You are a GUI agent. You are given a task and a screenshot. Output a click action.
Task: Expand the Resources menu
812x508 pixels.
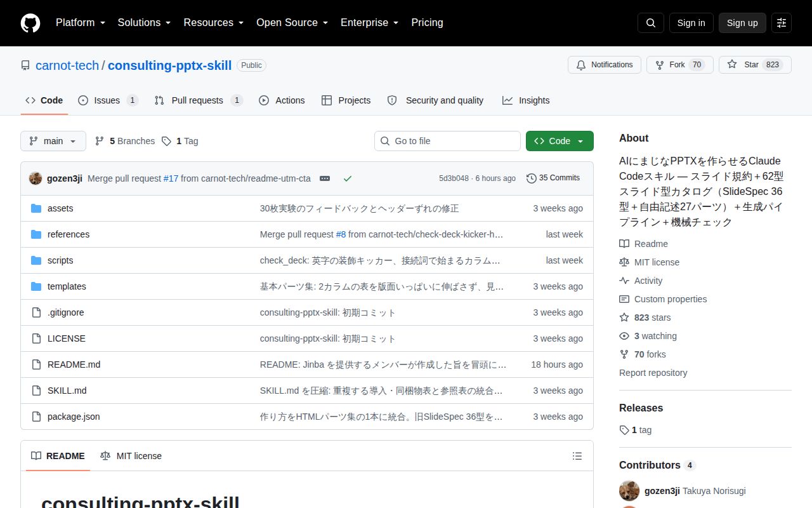click(x=214, y=23)
